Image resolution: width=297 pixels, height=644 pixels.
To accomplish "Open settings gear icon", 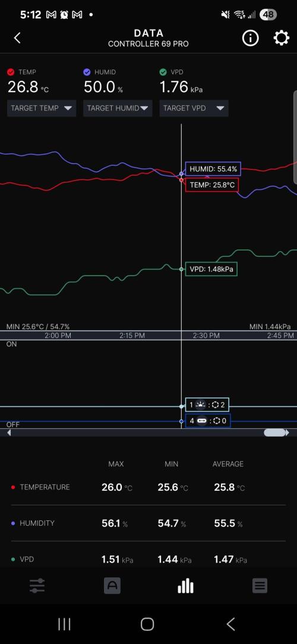I will coord(282,38).
